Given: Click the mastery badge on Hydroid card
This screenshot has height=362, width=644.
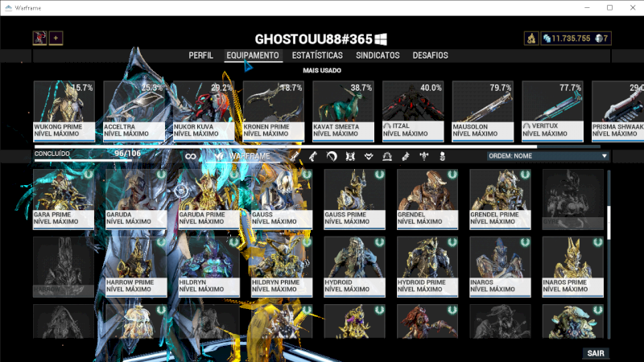Looking at the screenshot, I should 379,243.
